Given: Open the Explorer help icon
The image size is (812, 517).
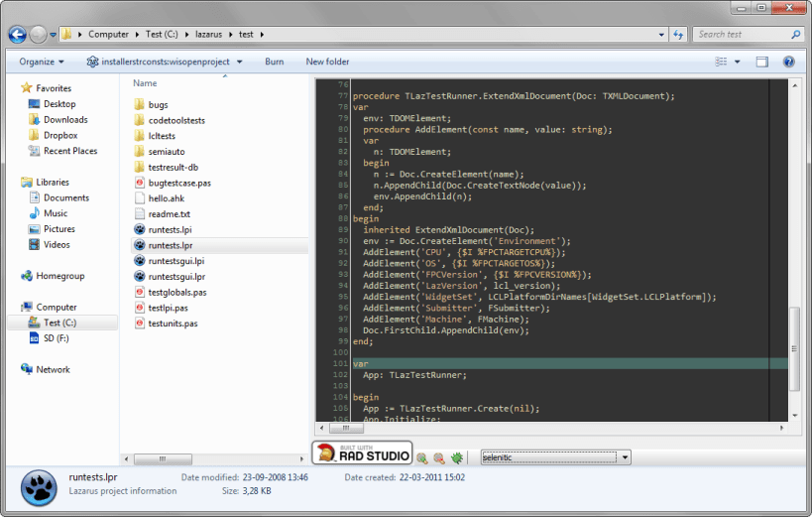Looking at the screenshot, I should click(788, 62).
